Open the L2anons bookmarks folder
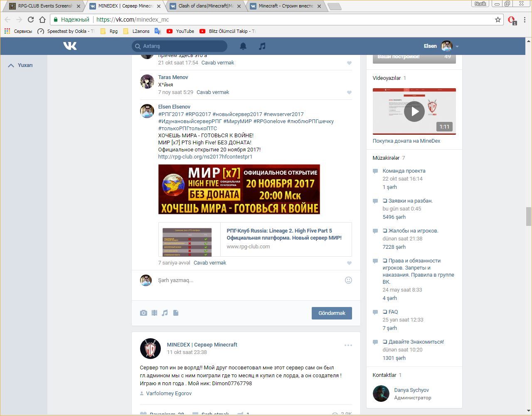532x416 pixels. click(136, 31)
